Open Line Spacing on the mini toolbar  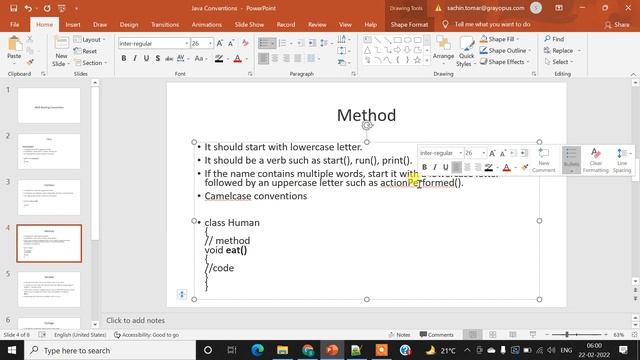coord(622,160)
